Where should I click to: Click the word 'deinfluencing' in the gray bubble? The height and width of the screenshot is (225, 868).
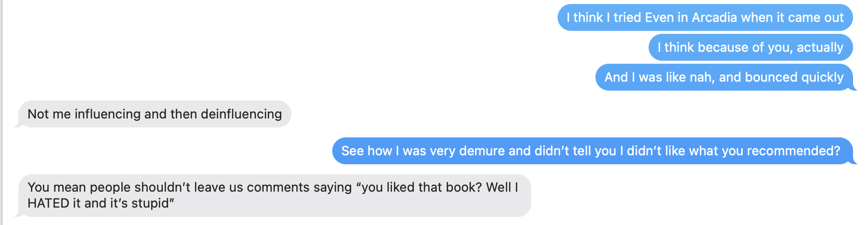(x=241, y=114)
